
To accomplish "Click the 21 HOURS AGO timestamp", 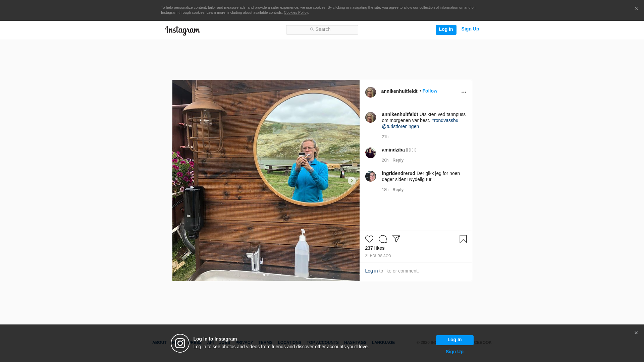I will [378, 256].
